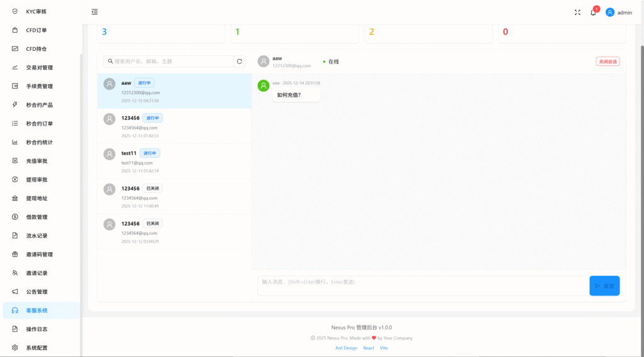The height and width of the screenshot is (357, 644).
Task: Click the 提现地址 bank icon
Action: pyautogui.click(x=15, y=198)
